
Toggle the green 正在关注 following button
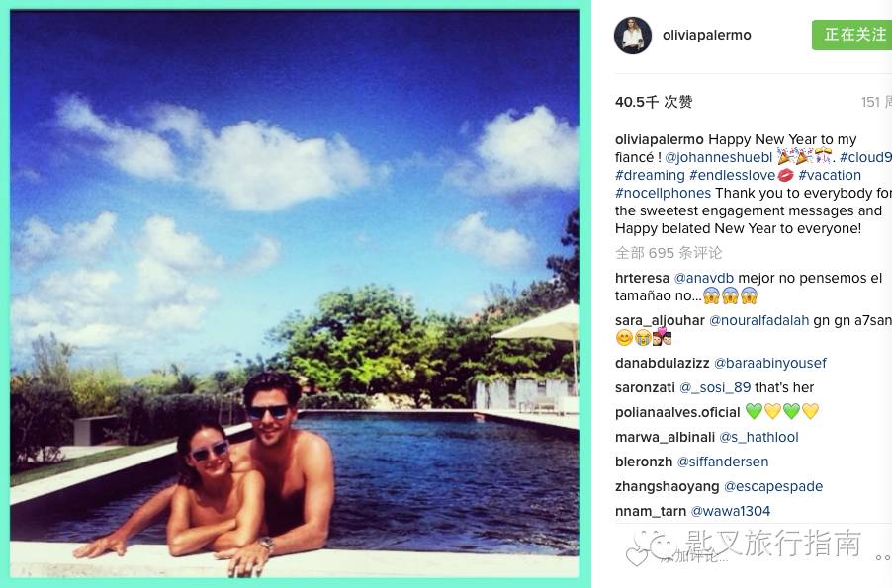coord(851,36)
